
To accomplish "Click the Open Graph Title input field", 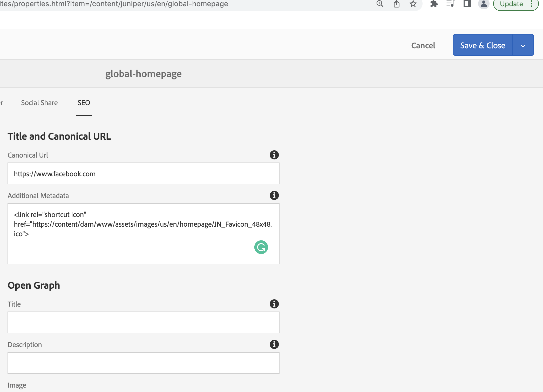I will [143, 322].
